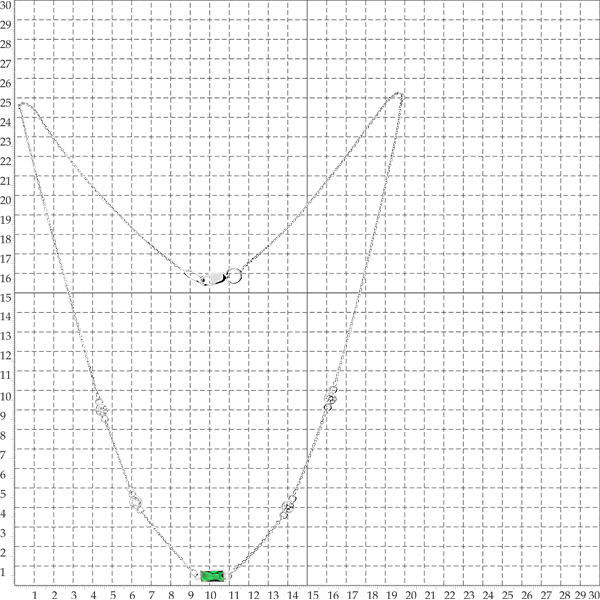Click the number 25 on the horizontal axis
The height and width of the screenshot is (600, 600).
tap(508, 595)
